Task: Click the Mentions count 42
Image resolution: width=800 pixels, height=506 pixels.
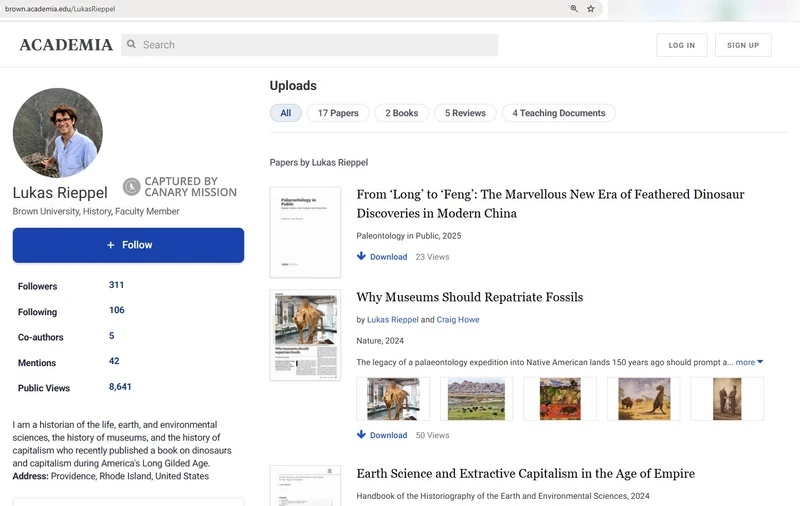Action: click(114, 361)
